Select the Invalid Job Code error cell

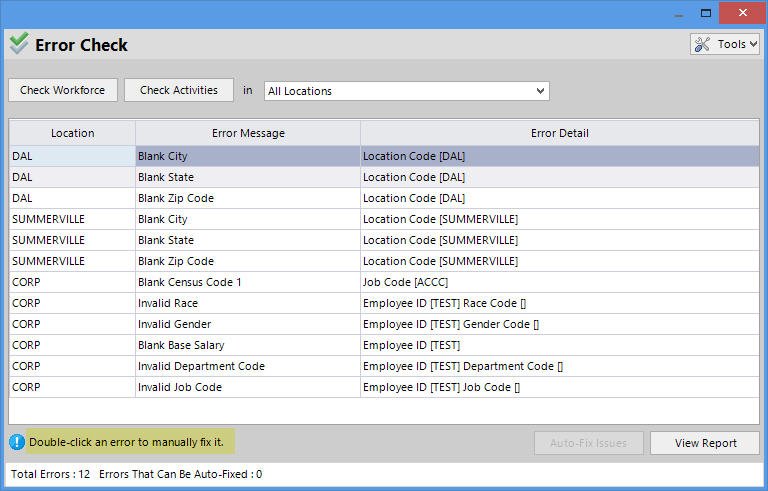(x=248, y=387)
